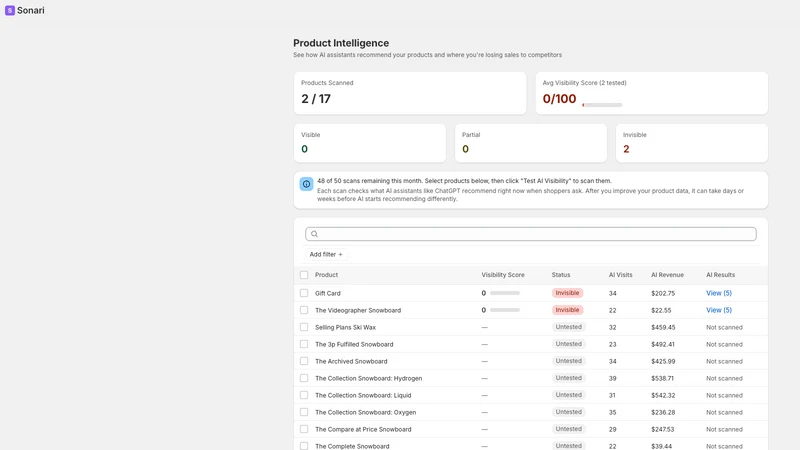Click the info icon in scans banner
The width and height of the screenshot is (800, 450).
306,184
